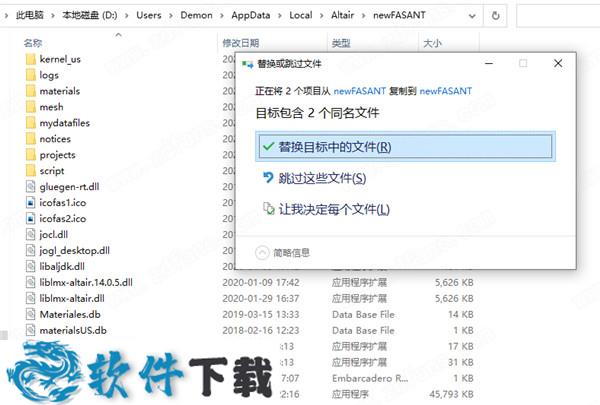This screenshot has height=405, width=600.
Task: Click the 31 KB size cell
Action: (x=461, y=362)
